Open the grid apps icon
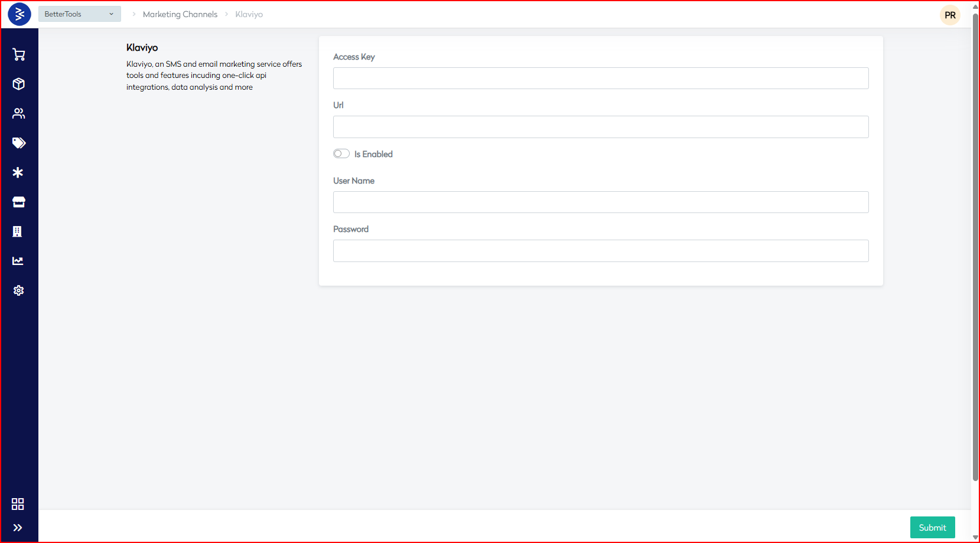980x543 pixels. coord(18,504)
